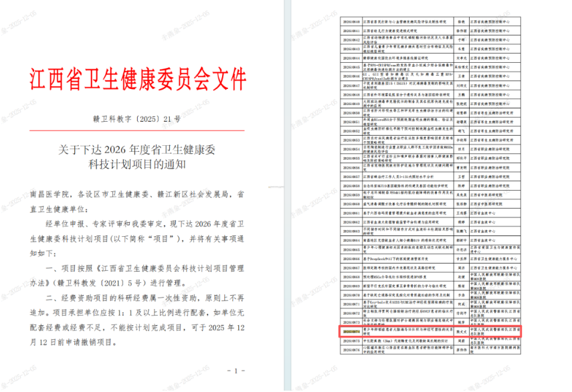Click the red horizontal divider under document number
This screenshot has height=392, width=572.
pos(138,129)
